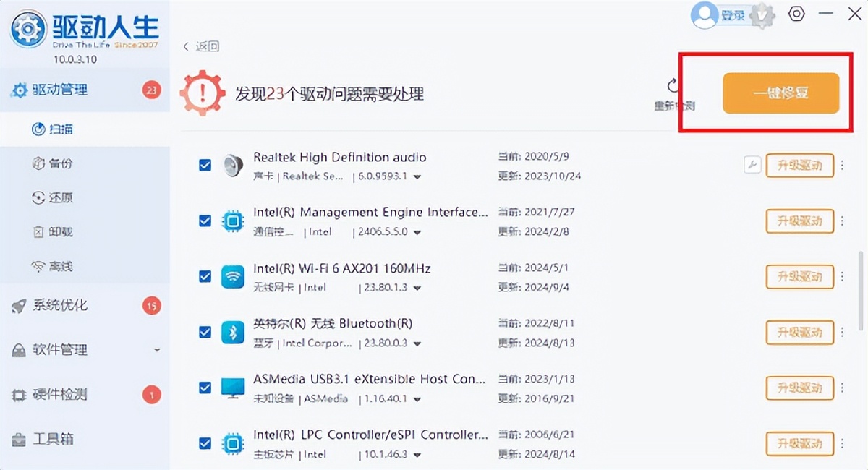The width and height of the screenshot is (868, 470).
Task: Click the 工具箱 briefcase icon
Action: 19,440
